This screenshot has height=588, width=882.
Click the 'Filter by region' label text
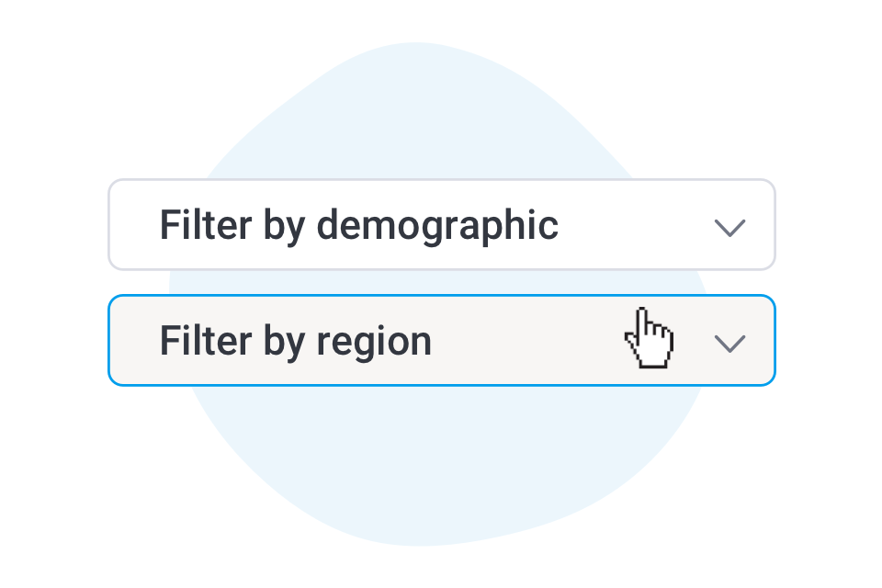coord(295,341)
